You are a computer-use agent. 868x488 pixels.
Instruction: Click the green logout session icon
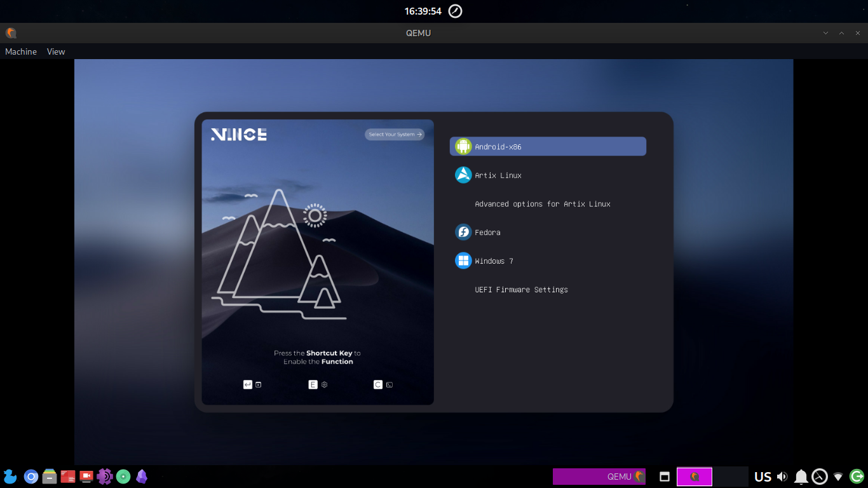pyautogui.click(x=857, y=476)
